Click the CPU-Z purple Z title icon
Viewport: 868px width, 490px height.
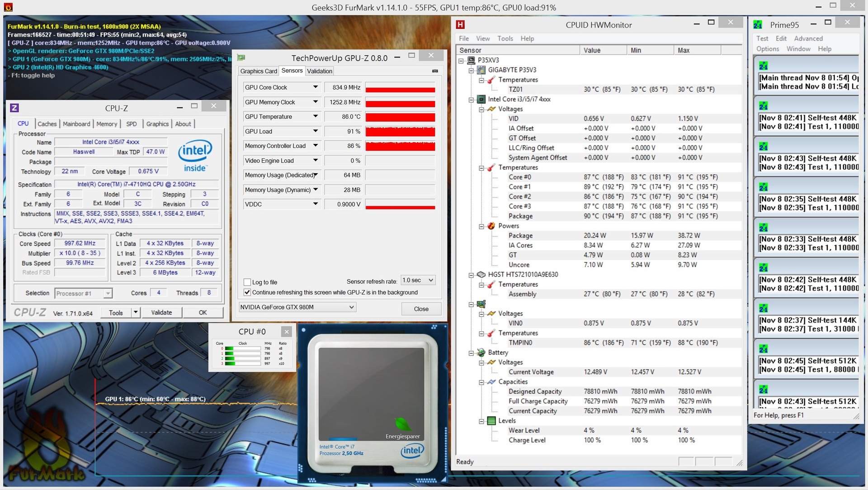[x=14, y=108]
